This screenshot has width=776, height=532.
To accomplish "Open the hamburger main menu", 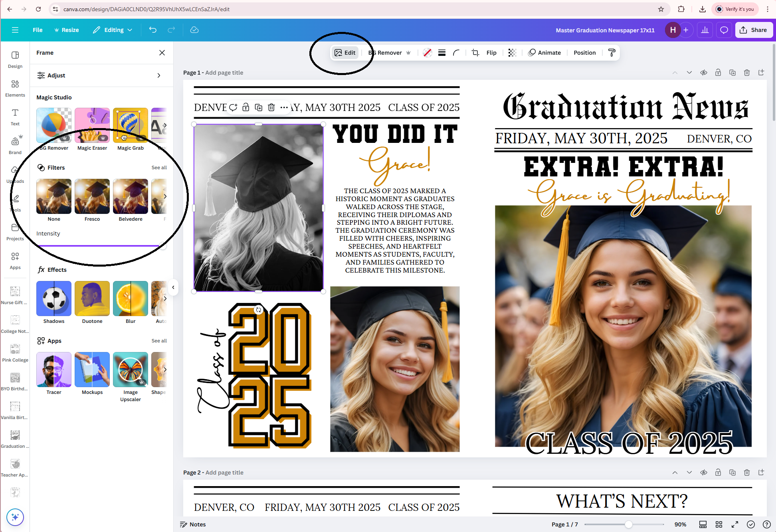I will coord(15,30).
